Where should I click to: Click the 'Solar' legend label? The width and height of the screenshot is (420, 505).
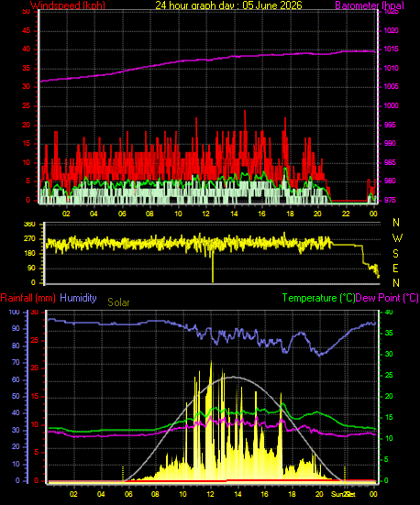point(118,302)
